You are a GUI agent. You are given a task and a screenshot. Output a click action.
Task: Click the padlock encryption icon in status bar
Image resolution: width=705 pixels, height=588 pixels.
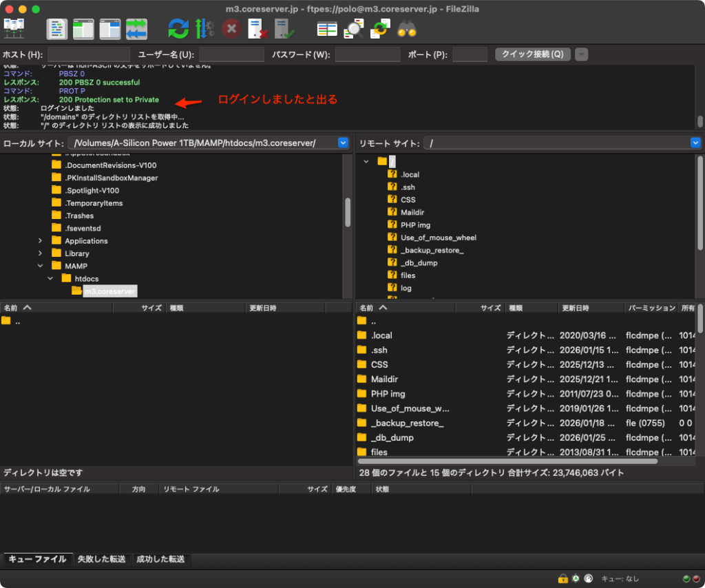click(x=562, y=579)
